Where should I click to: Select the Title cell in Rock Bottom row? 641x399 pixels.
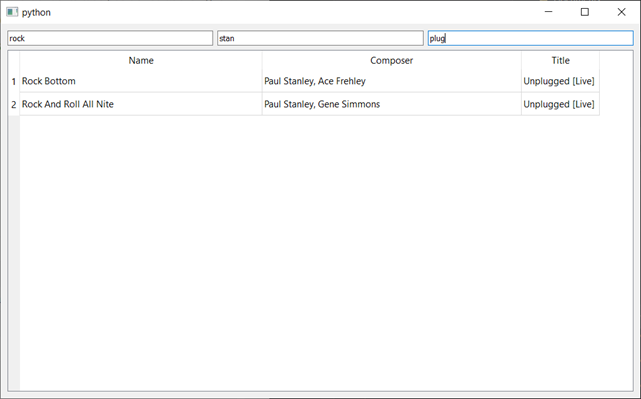pyautogui.click(x=560, y=81)
